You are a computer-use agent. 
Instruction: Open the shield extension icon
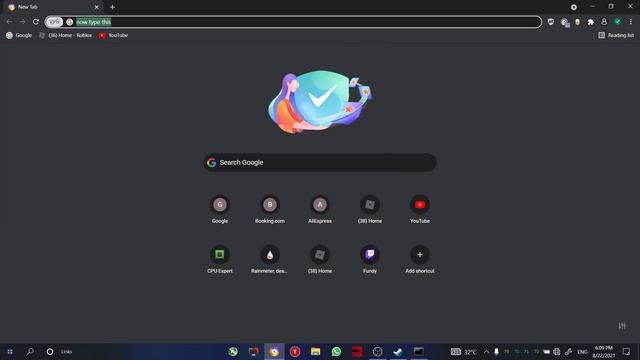[x=551, y=22]
